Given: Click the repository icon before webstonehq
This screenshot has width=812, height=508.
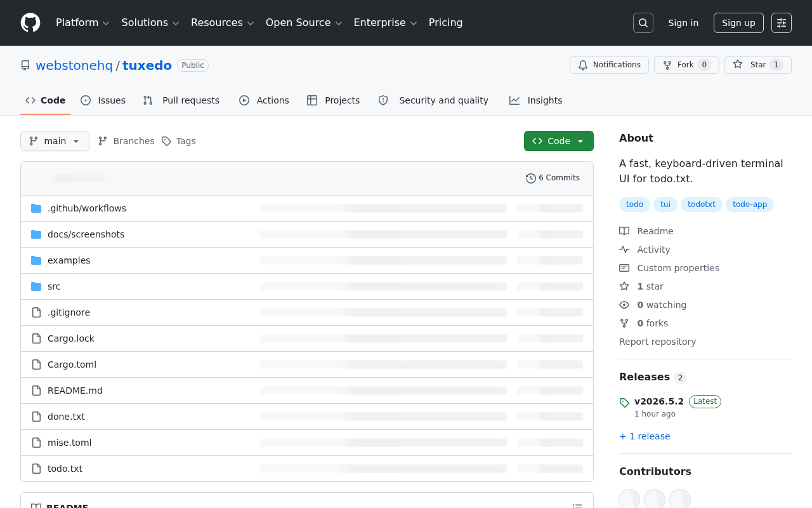Looking at the screenshot, I should point(25,65).
